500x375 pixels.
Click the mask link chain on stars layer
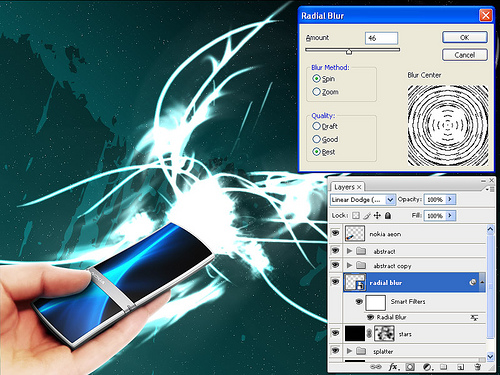pyautogui.click(x=369, y=333)
